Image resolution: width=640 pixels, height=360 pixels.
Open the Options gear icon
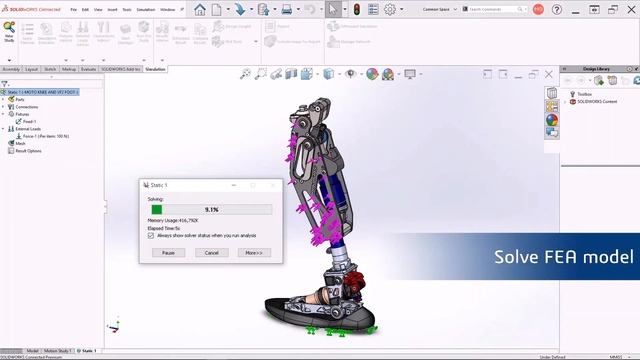(x=390, y=9)
